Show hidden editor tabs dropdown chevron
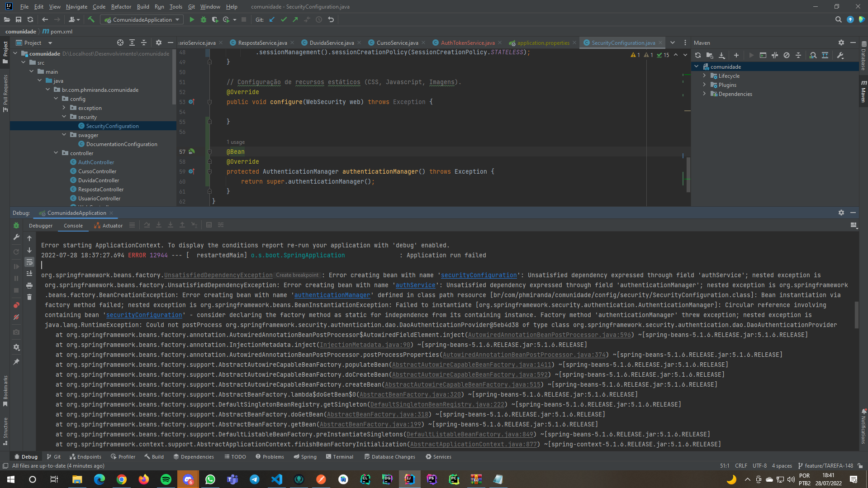The height and width of the screenshot is (488, 868). [673, 43]
